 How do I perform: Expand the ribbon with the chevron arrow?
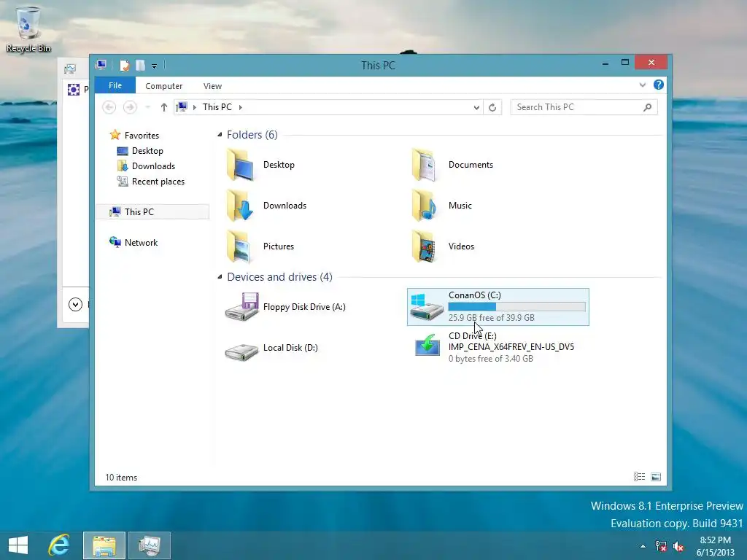pos(642,85)
